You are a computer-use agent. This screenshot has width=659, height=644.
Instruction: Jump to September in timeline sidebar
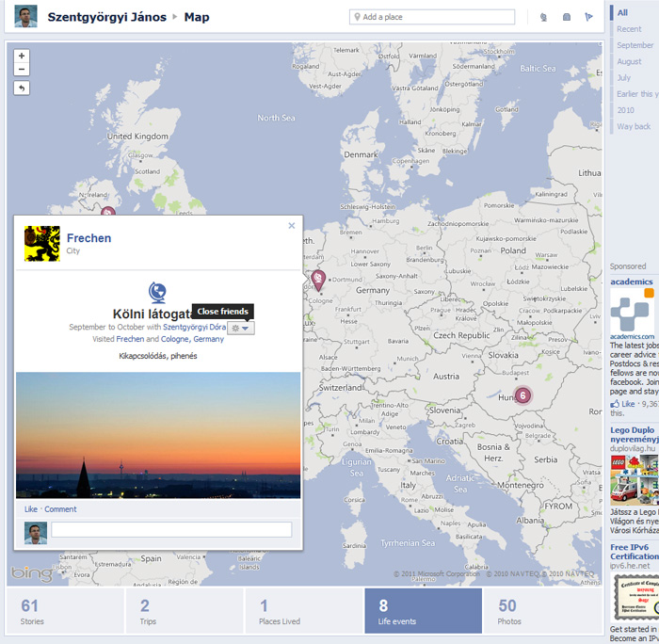pos(635,45)
